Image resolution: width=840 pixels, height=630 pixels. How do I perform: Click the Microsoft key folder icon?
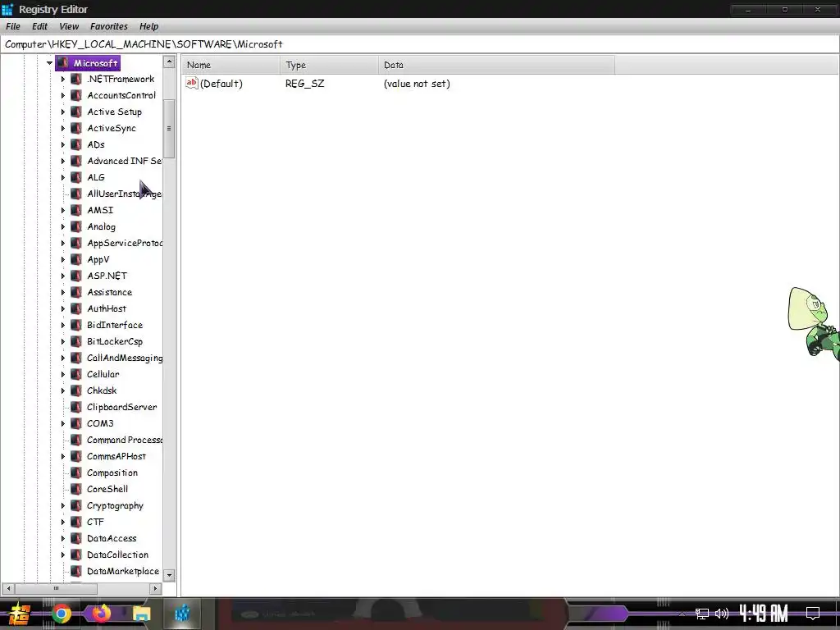click(62, 63)
